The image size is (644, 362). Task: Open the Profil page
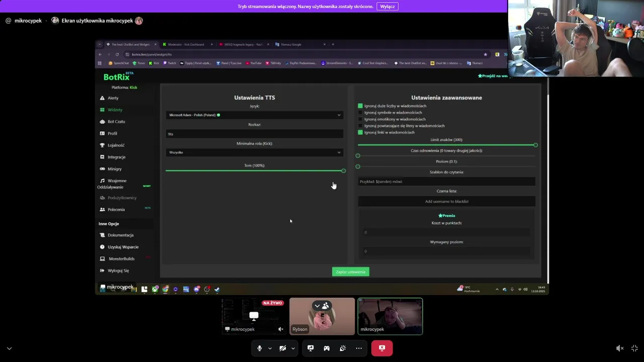coord(109,133)
